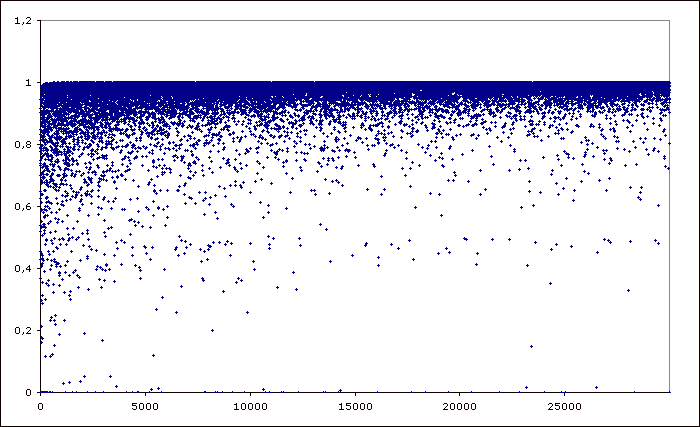The height and width of the screenshot is (427, 700).
Task: Click the x-axis label 25000
Action: (x=565, y=406)
